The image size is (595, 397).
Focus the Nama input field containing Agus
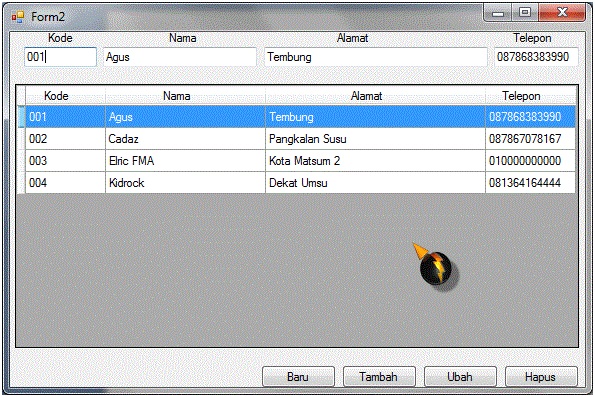coord(180,57)
